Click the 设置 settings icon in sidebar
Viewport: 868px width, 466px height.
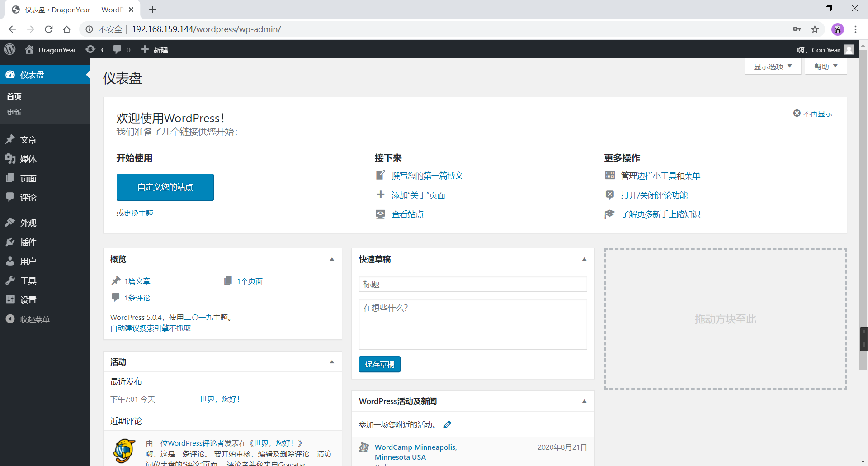10,300
